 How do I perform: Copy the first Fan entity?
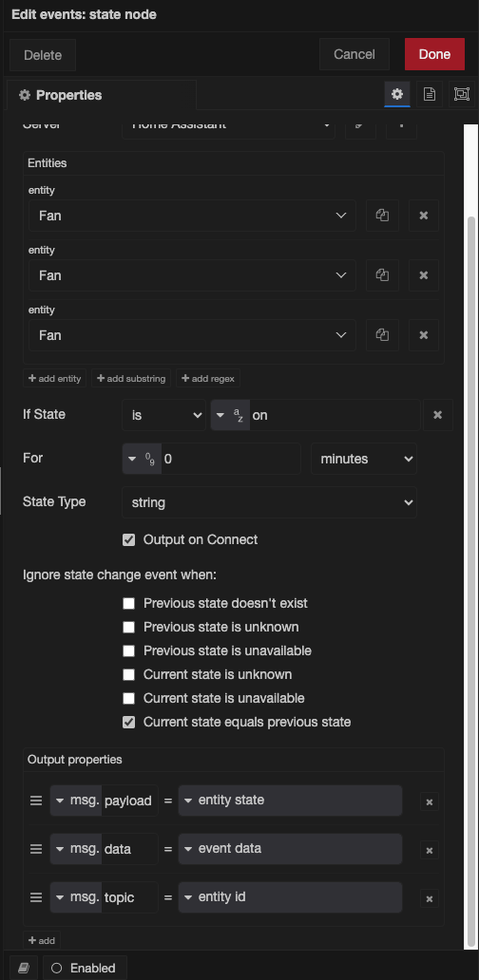tap(382, 216)
